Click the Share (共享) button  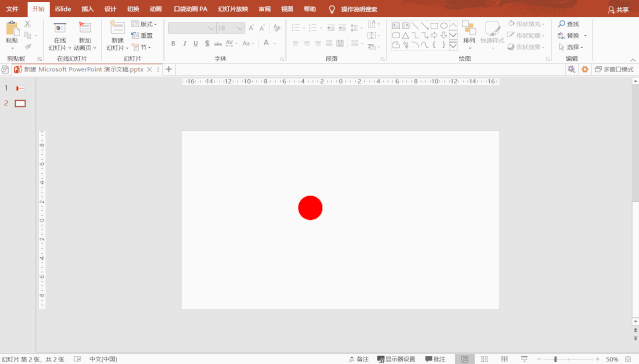[x=618, y=10]
